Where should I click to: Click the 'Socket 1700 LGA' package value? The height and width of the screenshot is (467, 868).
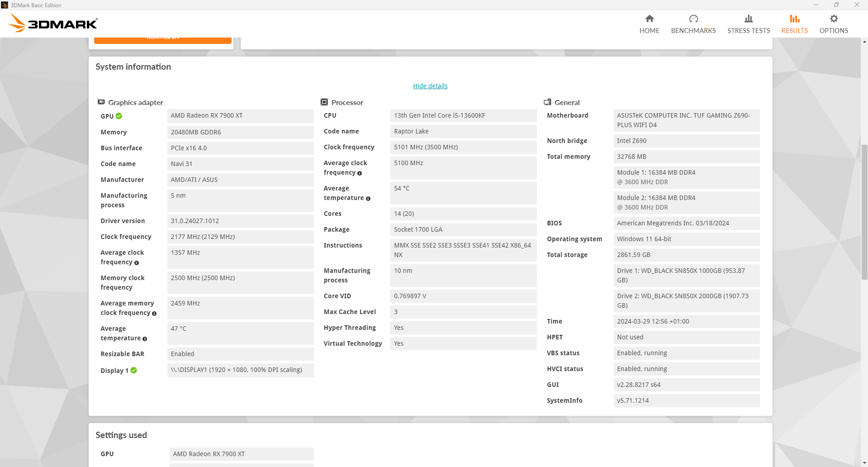[463, 229]
